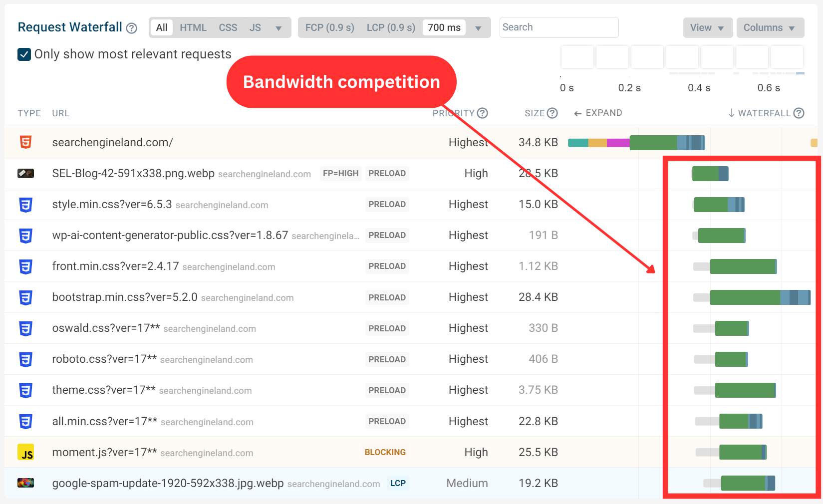The height and width of the screenshot is (504, 823).
Task: Open the milestone filter dropdown arrow
Action: (x=478, y=28)
